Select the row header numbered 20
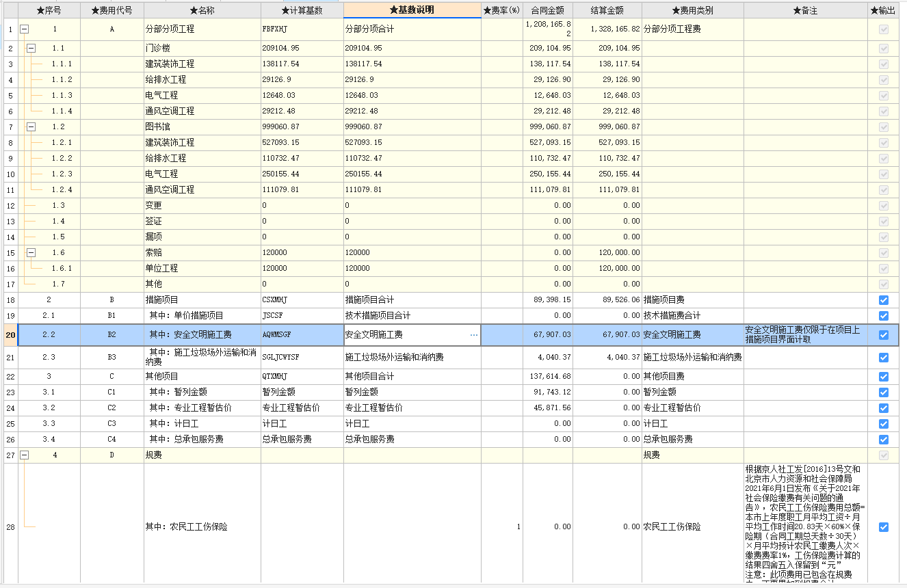 tap(10, 335)
